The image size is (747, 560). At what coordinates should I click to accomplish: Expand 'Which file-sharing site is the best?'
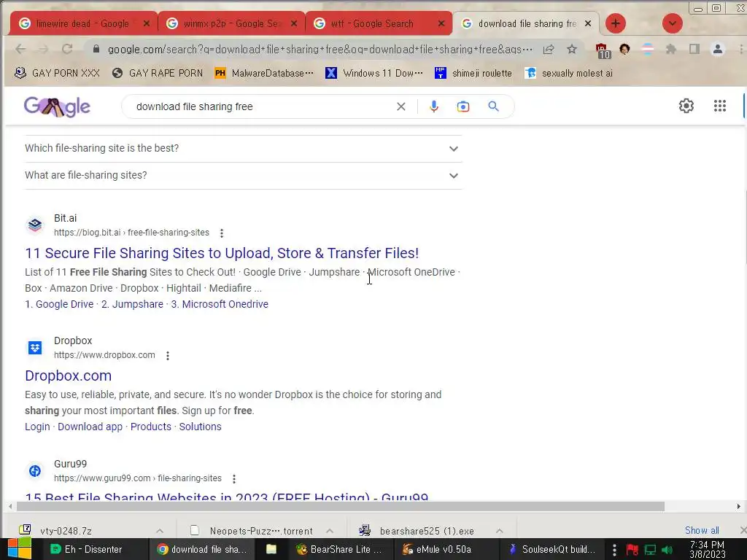pos(244,149)
